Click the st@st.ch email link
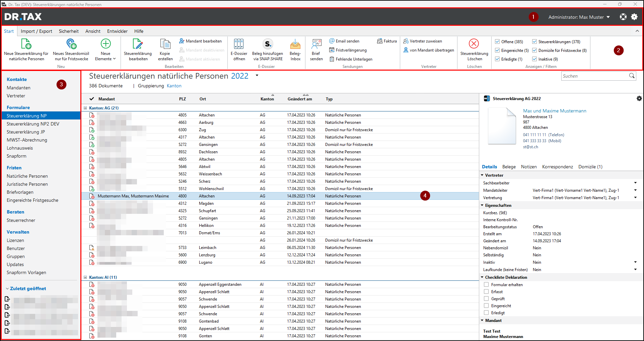The image size is (644, 341). [x=530, y=147]
